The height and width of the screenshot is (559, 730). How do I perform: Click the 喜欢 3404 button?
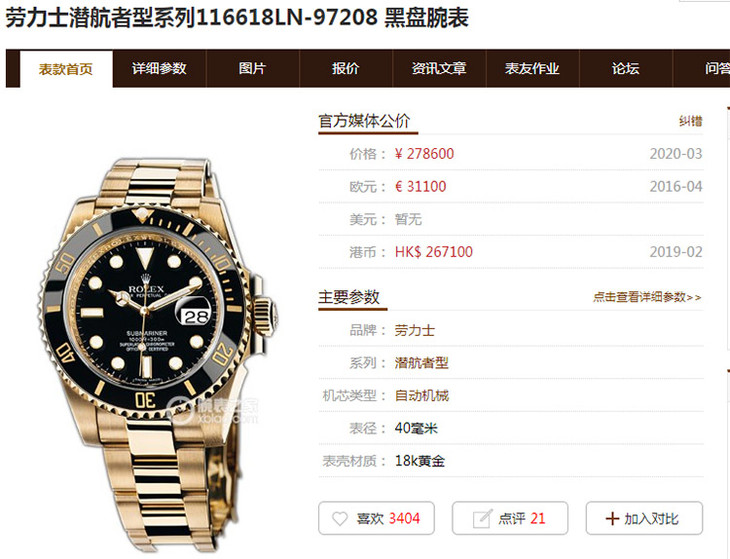point(376,518)
